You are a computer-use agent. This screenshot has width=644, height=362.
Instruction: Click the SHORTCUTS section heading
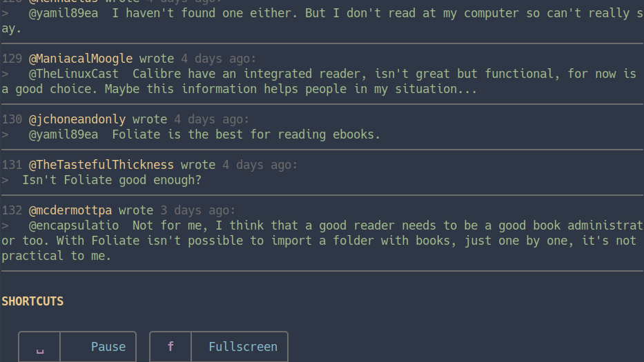[32, 301]
